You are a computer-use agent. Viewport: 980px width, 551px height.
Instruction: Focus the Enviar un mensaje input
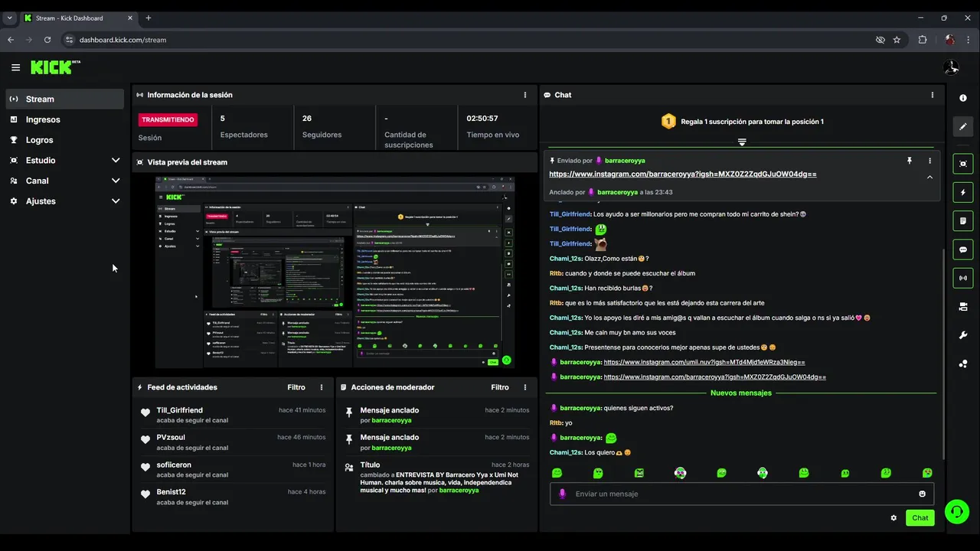(741, 494)
